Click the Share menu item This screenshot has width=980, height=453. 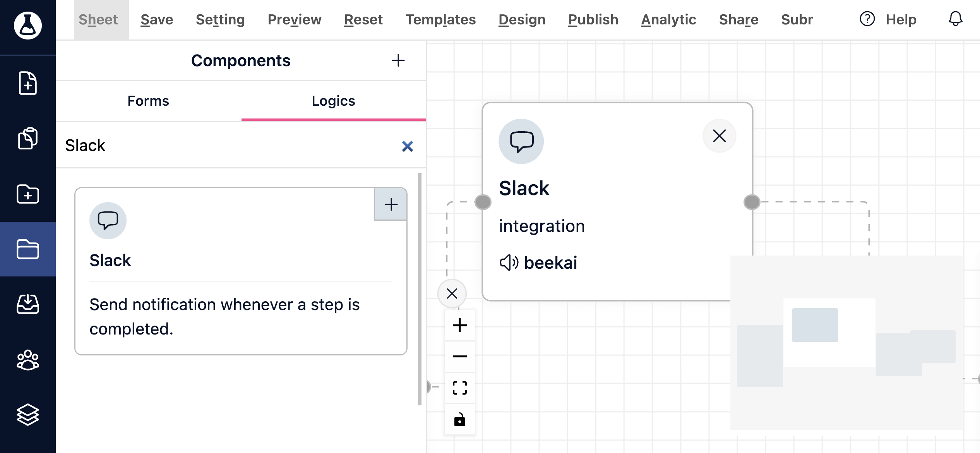tap(738, 19)
